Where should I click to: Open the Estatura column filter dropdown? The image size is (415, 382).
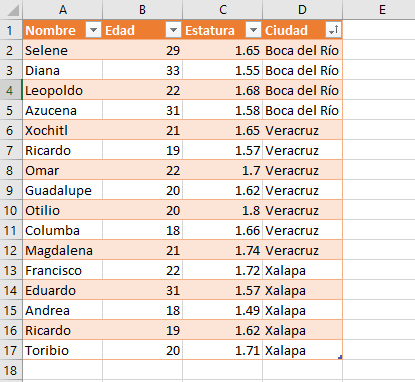pos(253,30)
